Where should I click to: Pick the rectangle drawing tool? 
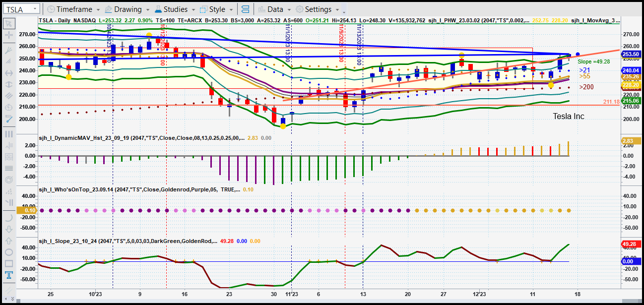(x=8, y=263)
